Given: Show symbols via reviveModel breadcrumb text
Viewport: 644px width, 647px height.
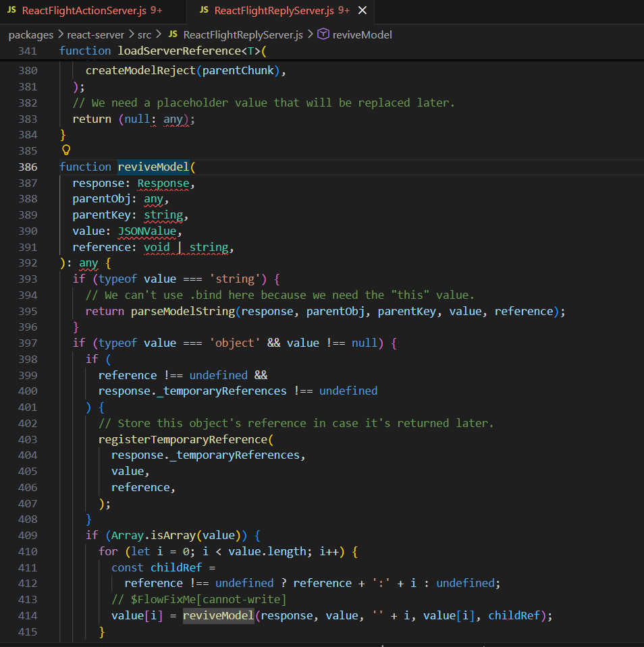Looking at the screenshot, I should (362, 34).
